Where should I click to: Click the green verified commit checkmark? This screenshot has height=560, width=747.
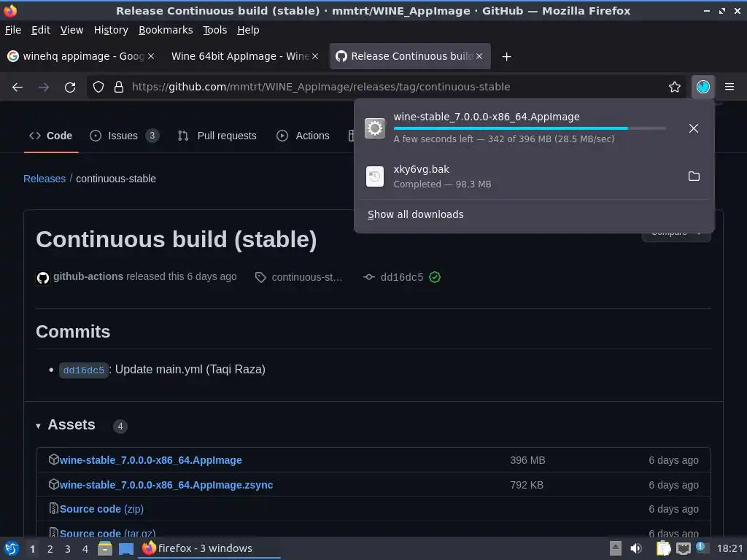pos(435,277)
